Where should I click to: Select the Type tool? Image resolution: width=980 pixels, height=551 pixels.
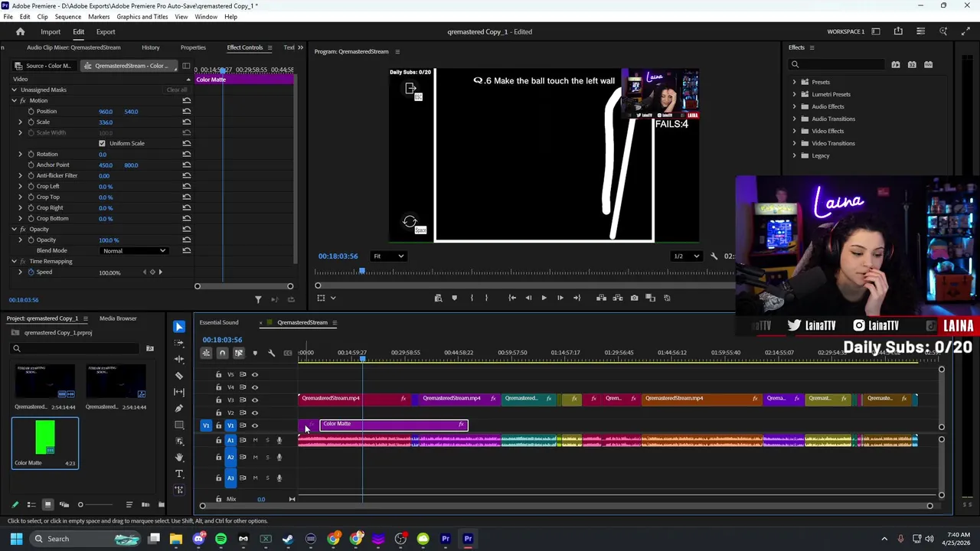(179, 474)
